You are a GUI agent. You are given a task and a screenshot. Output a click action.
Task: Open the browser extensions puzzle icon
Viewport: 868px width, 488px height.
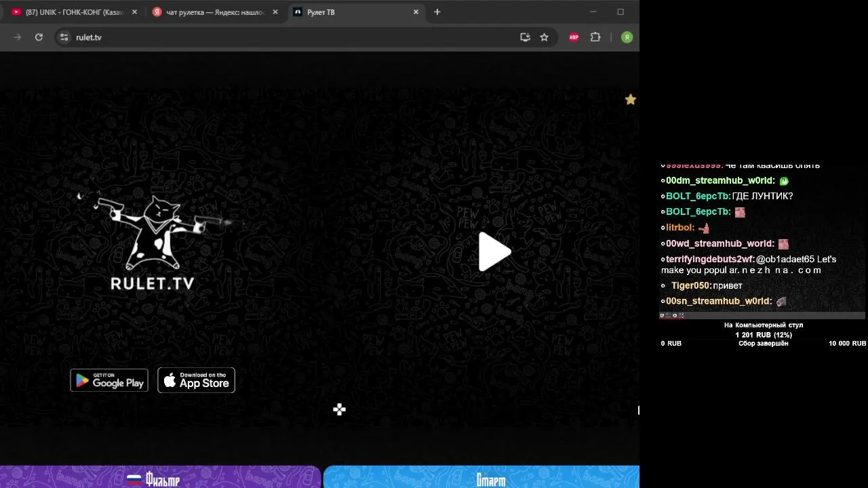point(595,37)
